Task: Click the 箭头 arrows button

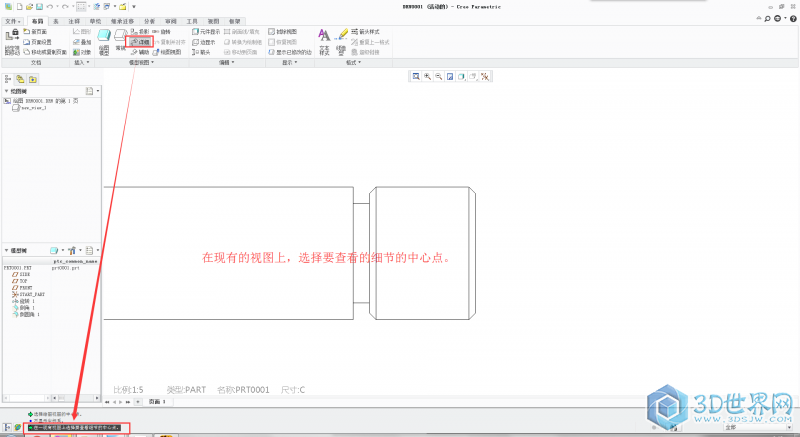Action: pos(201,52)
